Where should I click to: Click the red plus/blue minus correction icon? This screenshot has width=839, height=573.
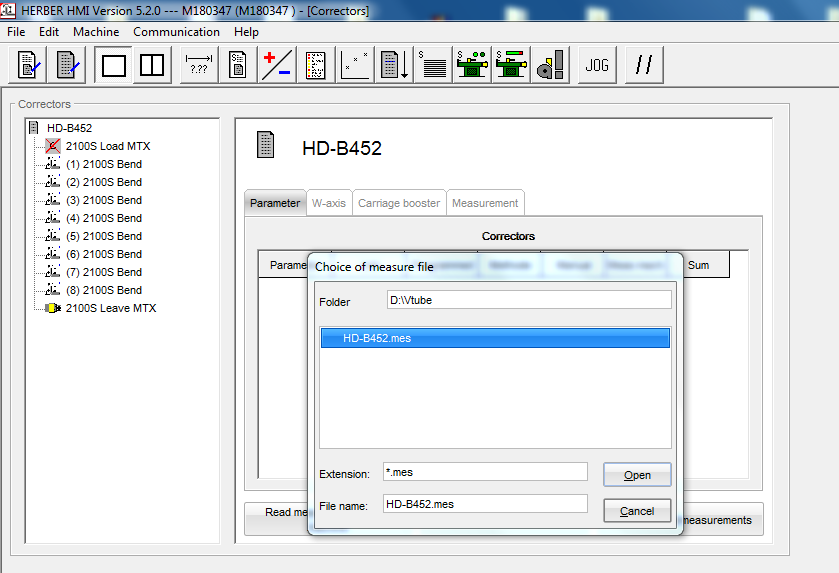pyautogui.click(x=276, y=65)
